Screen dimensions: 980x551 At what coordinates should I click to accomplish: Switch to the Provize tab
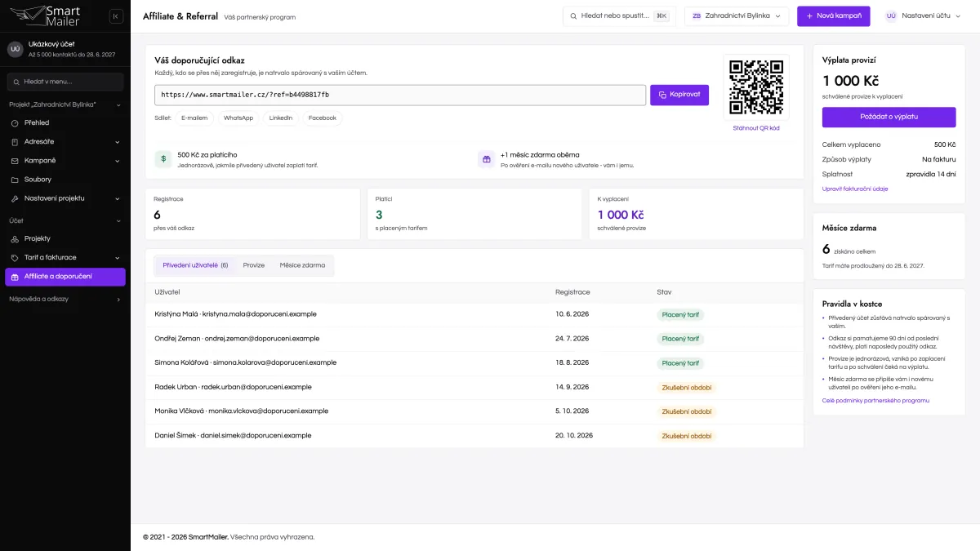coord(254,265)
